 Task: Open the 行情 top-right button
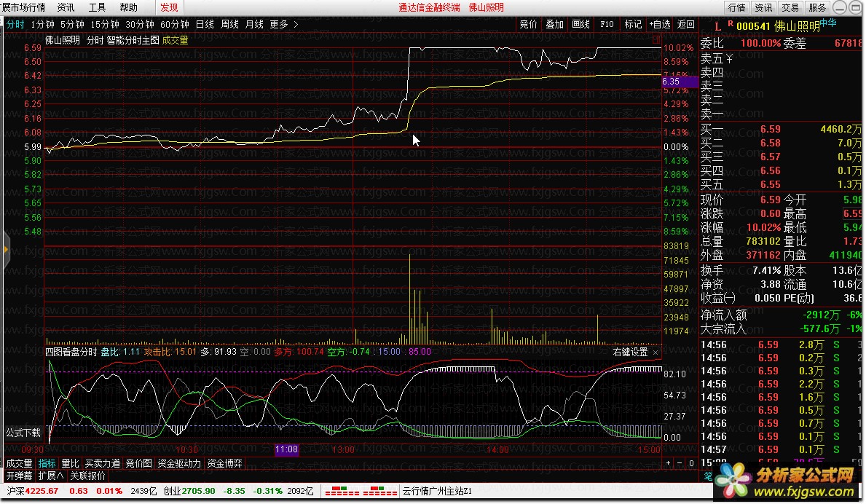pyautogui.click(x=737, y=8)
